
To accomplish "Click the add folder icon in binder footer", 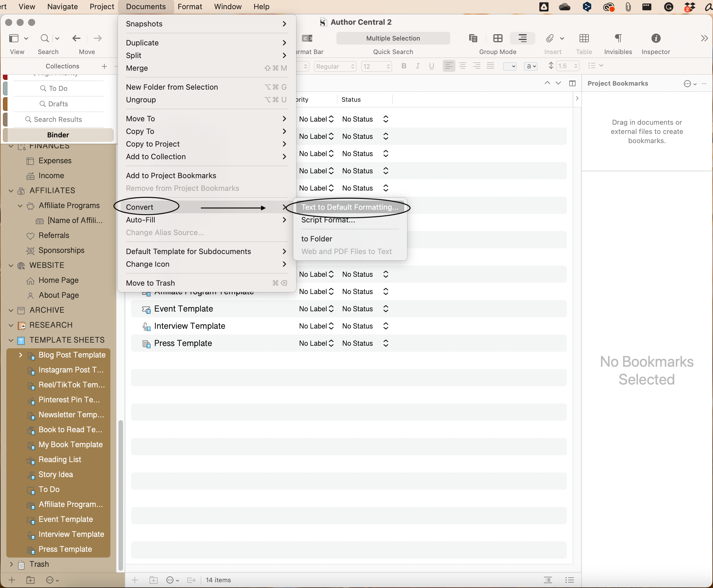I will coord(30,580).
